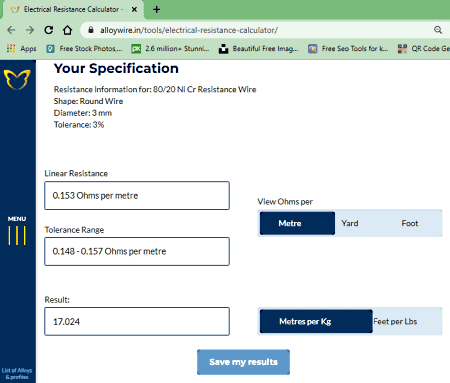Open the Free Seo Tools bookmark
450x383 pixels.
coord(348,49)
